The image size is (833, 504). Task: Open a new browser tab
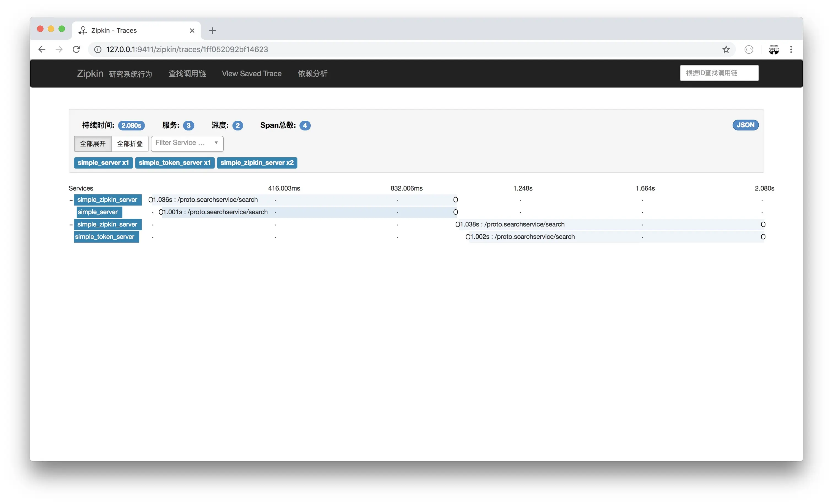212,31
